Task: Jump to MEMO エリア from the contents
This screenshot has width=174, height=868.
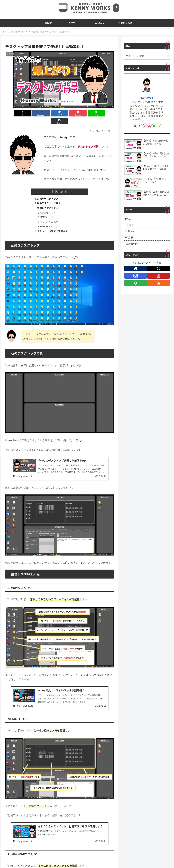Action: pyautogui.click(x=47, y=217)
